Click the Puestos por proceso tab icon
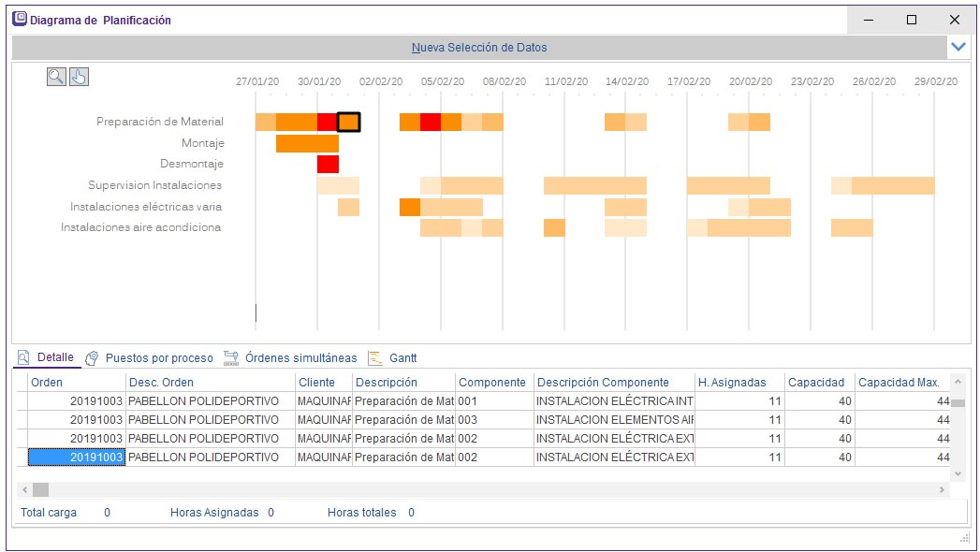The height and width of the screenshot is (552, 980). (x=92, y=358)
